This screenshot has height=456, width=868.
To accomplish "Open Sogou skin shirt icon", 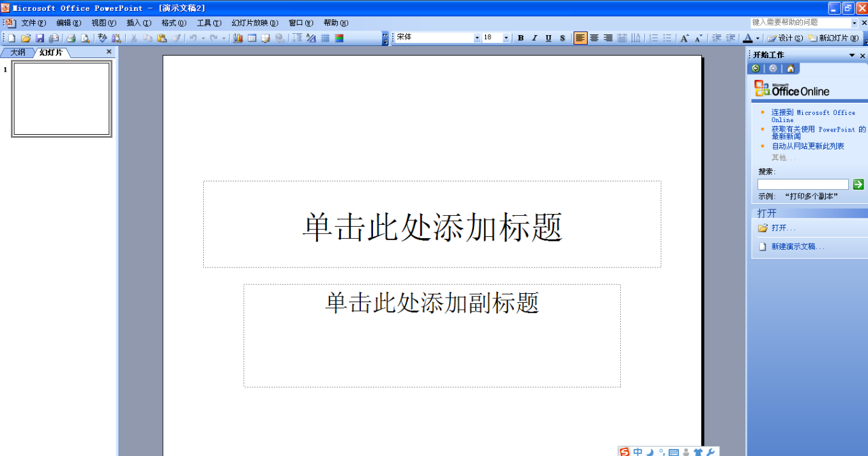I will (x=698, y=452).
